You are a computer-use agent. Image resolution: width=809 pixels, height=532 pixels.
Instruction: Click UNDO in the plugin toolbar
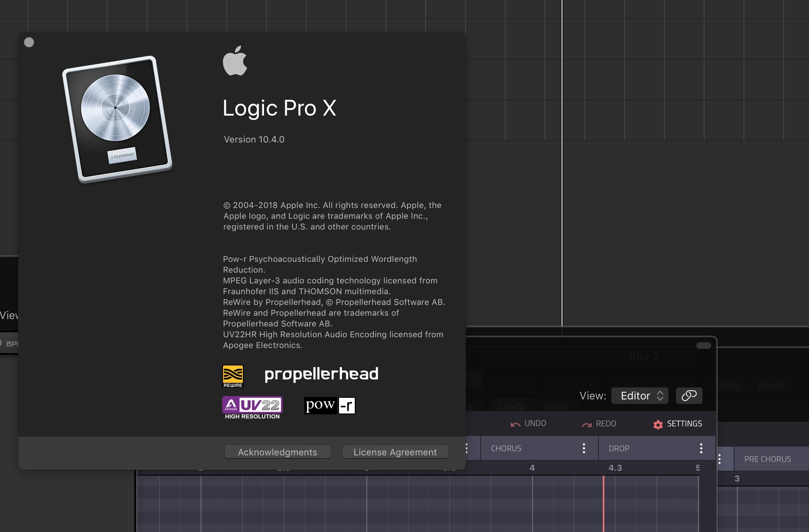[528, 423]
